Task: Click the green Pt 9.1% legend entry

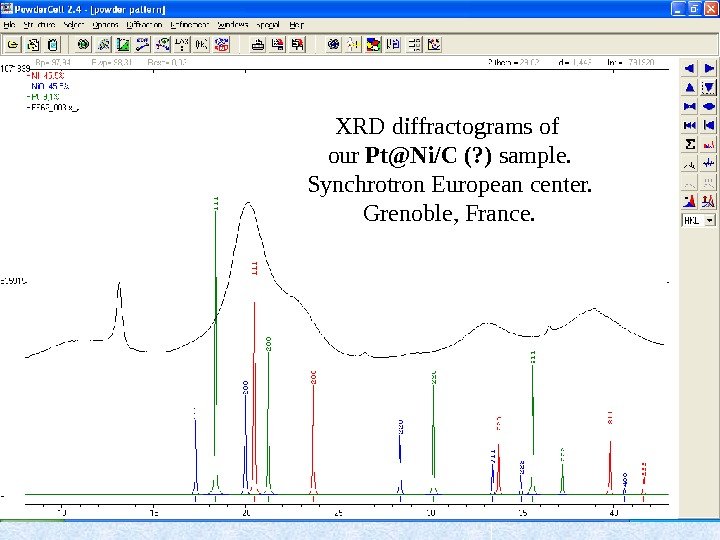Action: (x=44, y=96)
